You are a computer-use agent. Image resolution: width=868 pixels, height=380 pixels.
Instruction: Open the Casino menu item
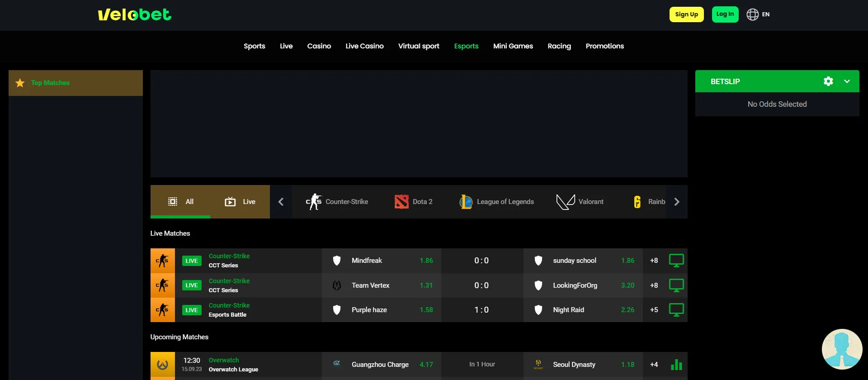tap(319, 46)
